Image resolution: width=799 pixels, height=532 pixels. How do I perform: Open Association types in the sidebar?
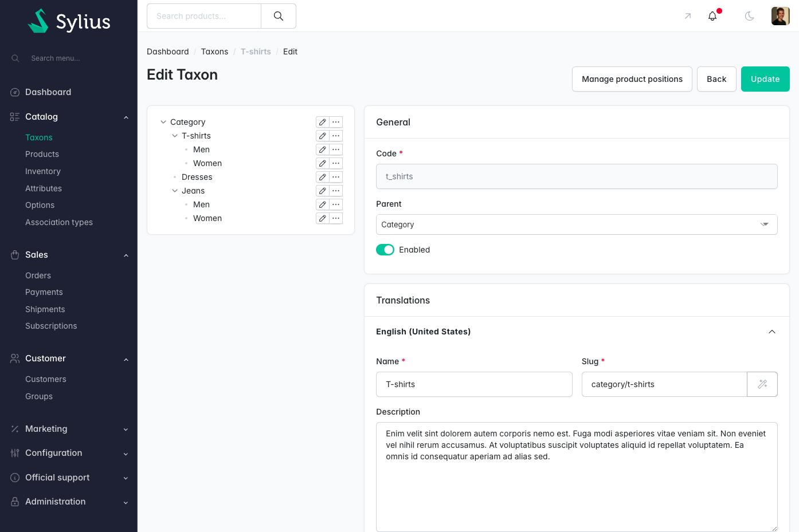59,222
